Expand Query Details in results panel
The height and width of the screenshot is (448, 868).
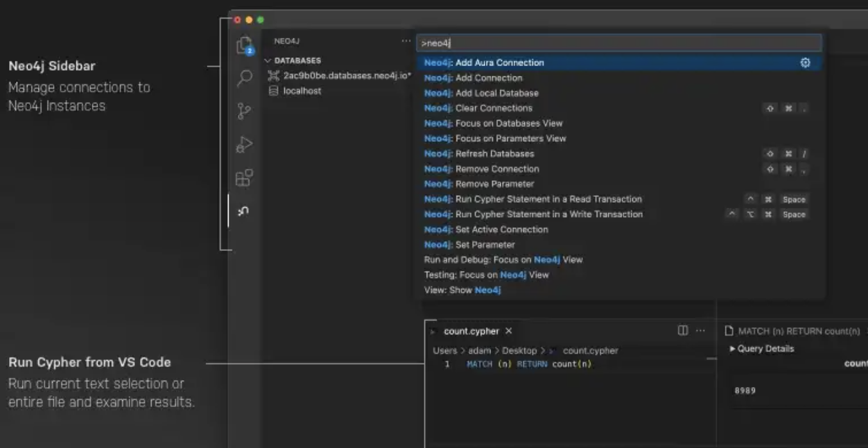762,349
